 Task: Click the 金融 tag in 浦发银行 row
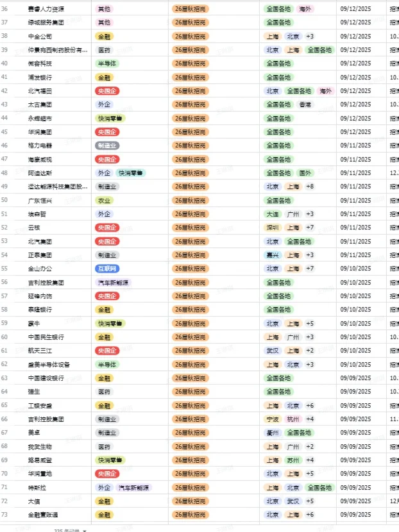pyautogui.click(x=104, y=78)
